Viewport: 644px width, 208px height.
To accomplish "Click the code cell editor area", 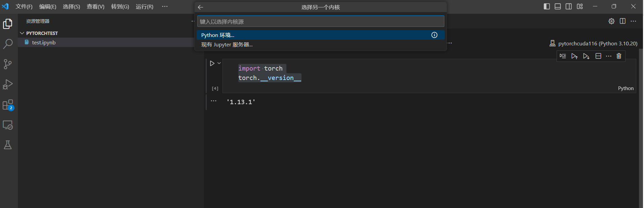I will [x=429, y=76].
